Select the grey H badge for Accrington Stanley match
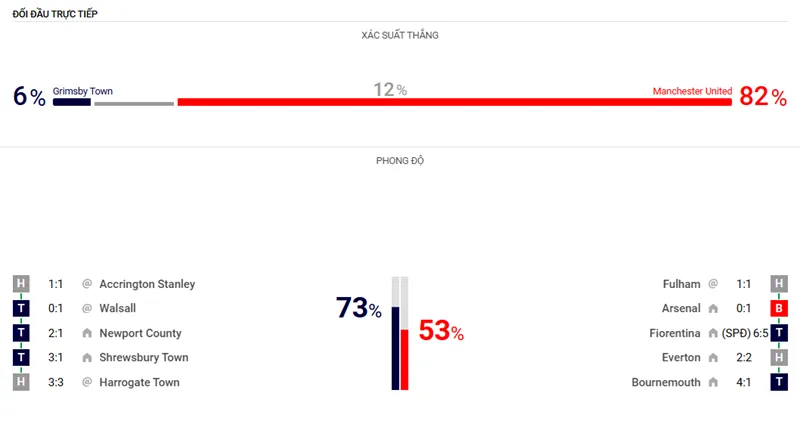 click(x=21, y=284)
